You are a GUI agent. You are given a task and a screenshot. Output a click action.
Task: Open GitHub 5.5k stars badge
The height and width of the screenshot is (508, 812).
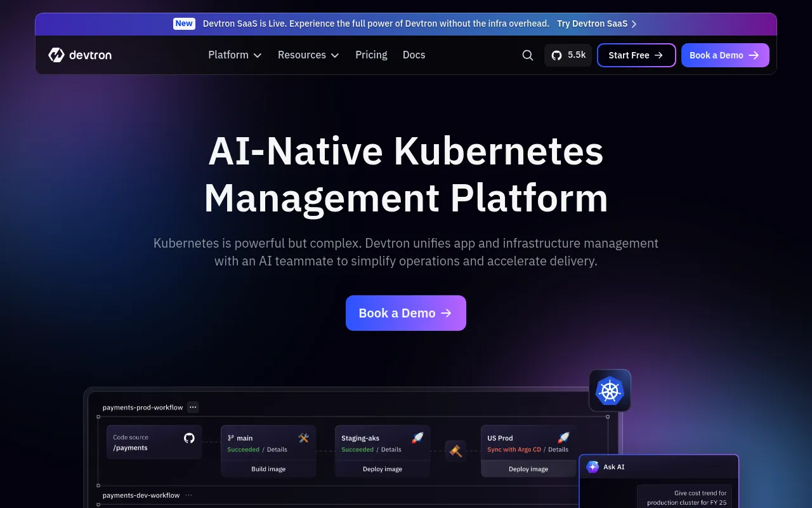click(x=568, y=55)
